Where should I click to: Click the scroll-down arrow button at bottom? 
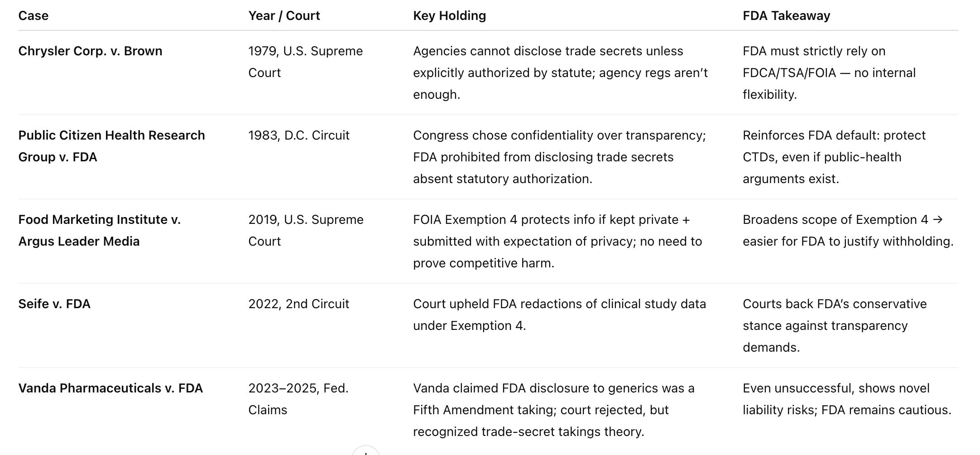click(x=365, y=451)
